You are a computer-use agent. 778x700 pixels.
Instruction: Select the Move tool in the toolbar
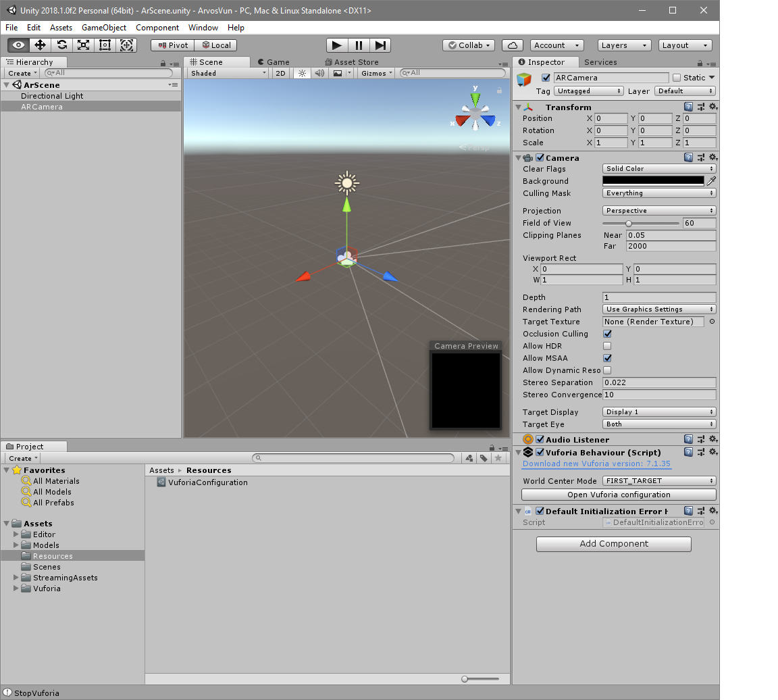tap(41, 45)
